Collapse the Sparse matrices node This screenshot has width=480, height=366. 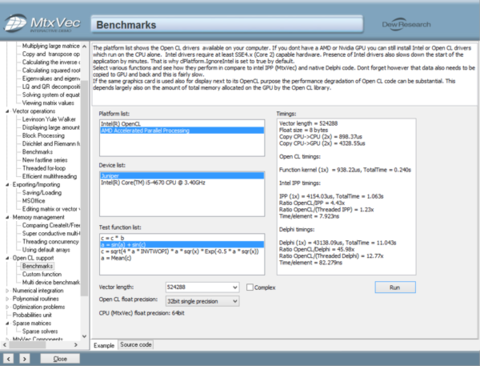(x=7, y=323)
